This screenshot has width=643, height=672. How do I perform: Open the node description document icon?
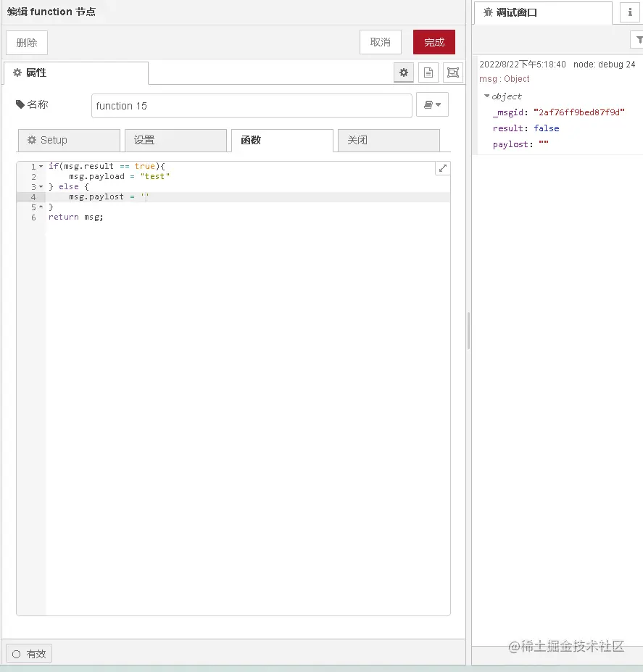click(x=428, y=73)
